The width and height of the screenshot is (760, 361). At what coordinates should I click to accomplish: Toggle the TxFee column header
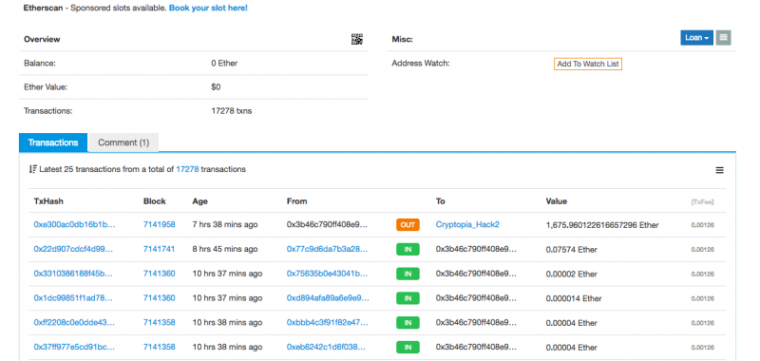coord(702,202)
